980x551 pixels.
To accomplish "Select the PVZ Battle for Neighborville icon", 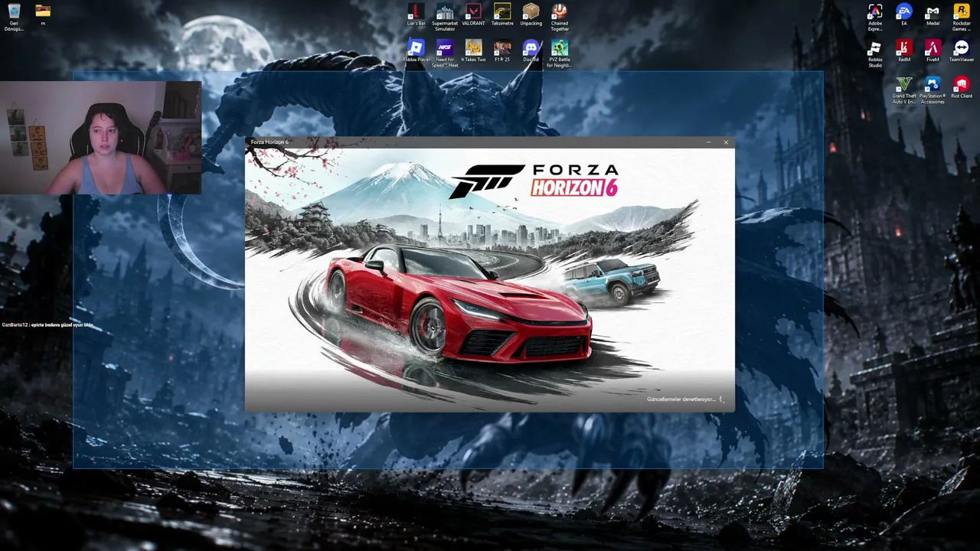I will 560,53.
